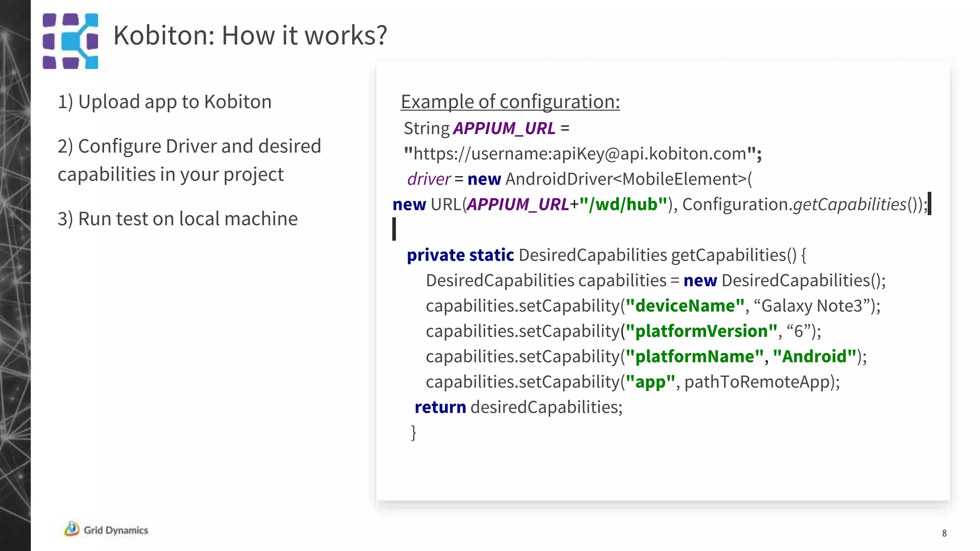This screenshot has width=980, height=551.
Task: Click step '3) Run test on local machine'
Action: coord(178,219)
